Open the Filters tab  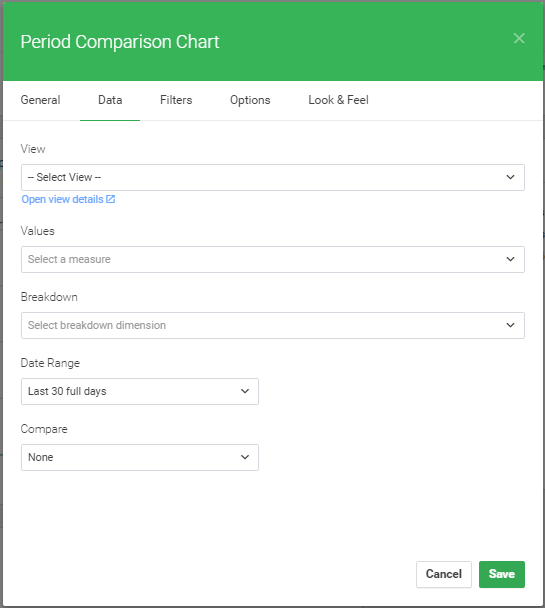tap(176, 100)
